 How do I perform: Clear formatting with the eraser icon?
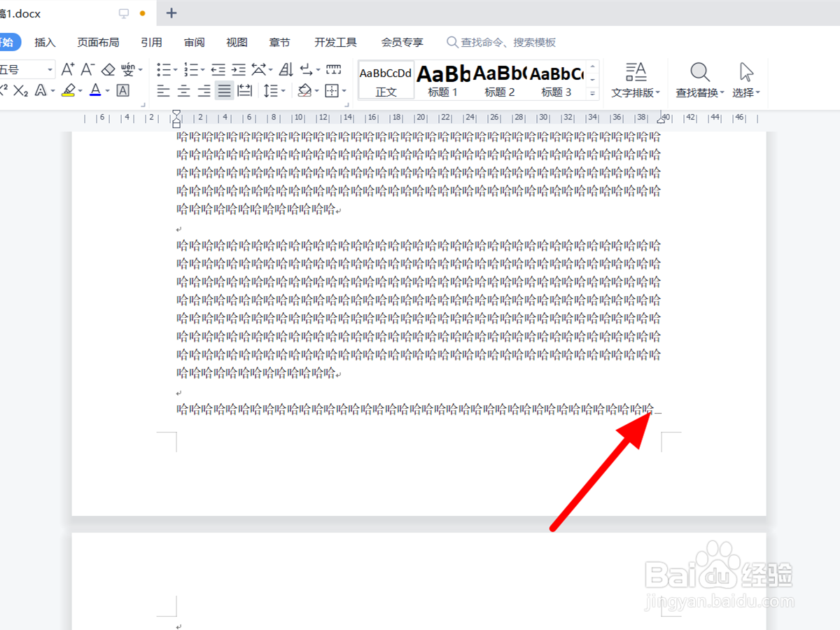108,69
